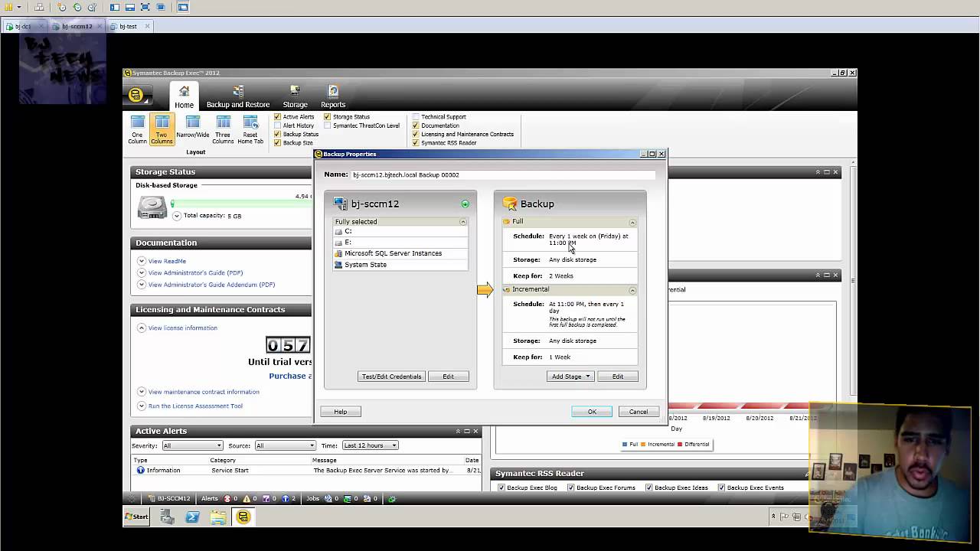Select System State item

(x=400, y=265)
